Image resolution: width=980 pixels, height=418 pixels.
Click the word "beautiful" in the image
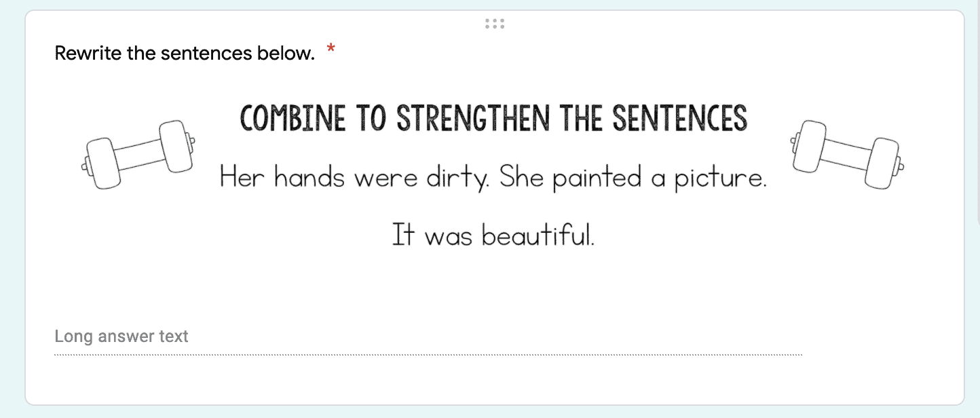point(535,235)
